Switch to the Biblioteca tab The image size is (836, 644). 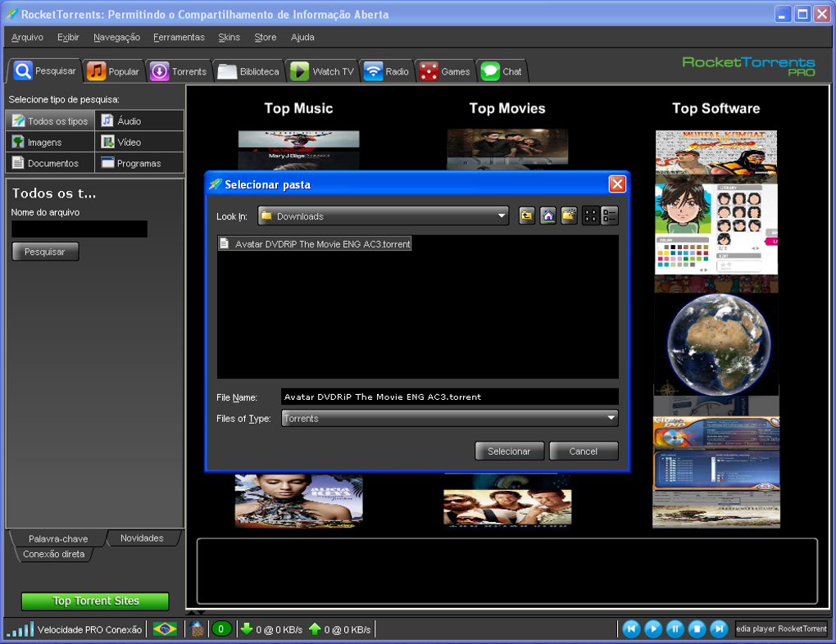(251, 71)
